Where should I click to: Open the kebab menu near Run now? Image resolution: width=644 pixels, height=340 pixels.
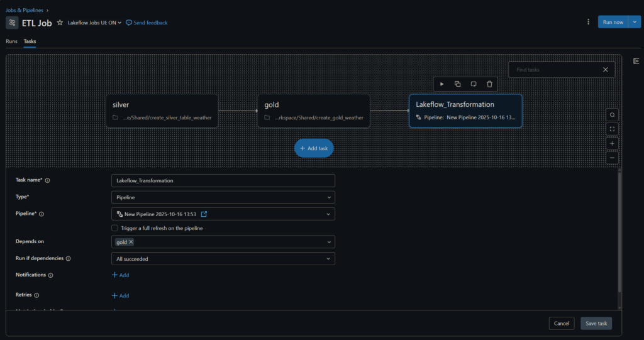[589, 22]
